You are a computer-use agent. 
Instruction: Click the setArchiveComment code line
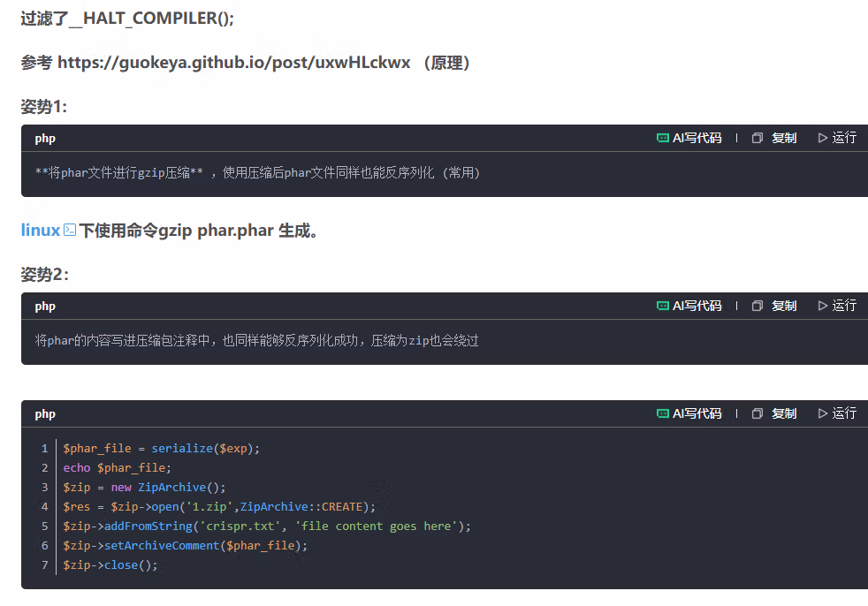coord(185,546)
